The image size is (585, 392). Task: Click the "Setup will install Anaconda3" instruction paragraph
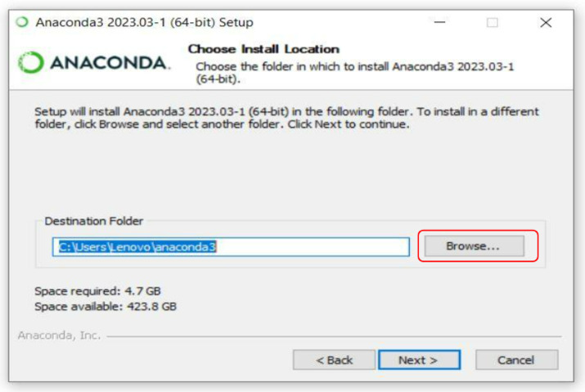(x=286, y=118)
